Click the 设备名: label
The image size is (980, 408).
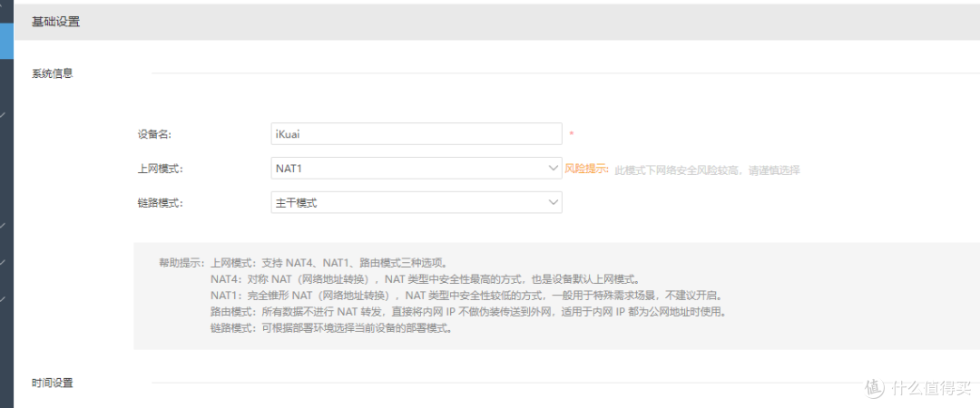point(154,133)
